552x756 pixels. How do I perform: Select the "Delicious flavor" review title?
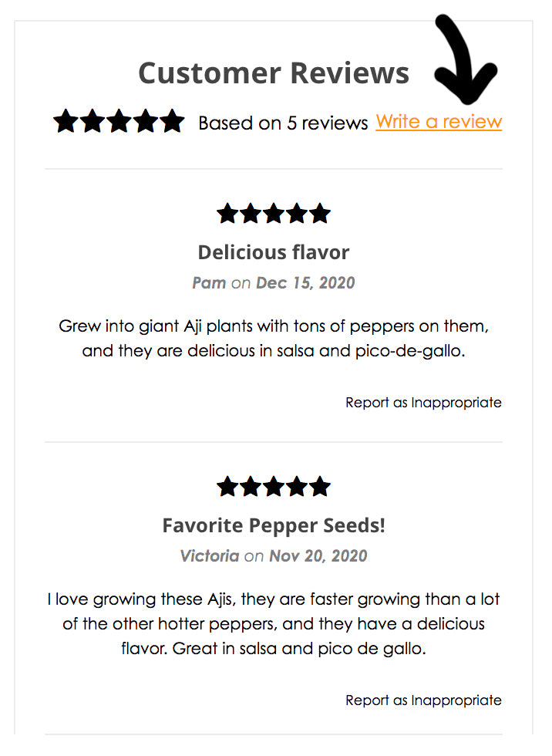click(x=274, y=252)
